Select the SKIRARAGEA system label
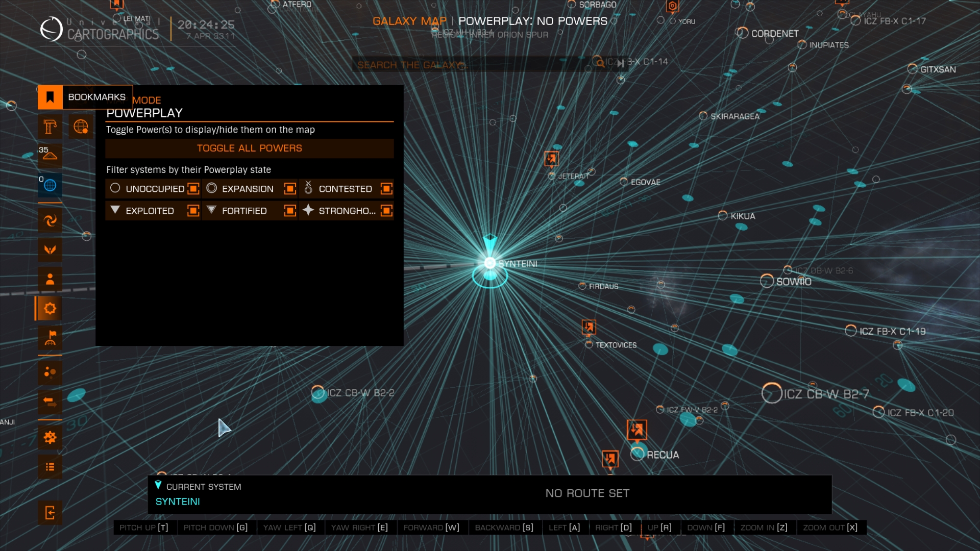 point(735,116)
